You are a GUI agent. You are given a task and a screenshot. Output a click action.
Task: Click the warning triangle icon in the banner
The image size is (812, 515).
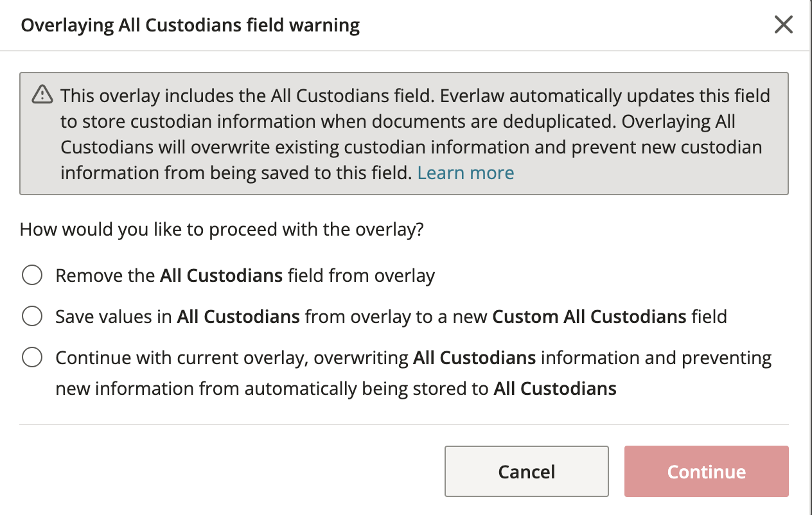click(42, 94)
